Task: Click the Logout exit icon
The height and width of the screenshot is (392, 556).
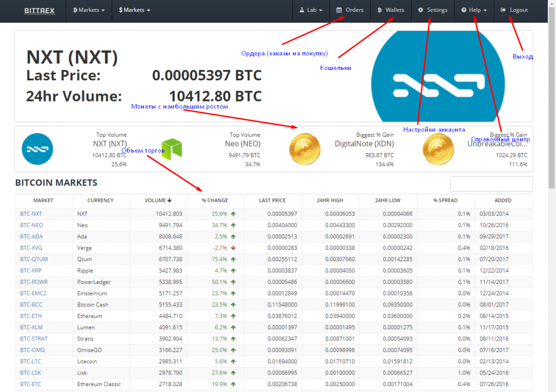Action: tap(503, 10)
